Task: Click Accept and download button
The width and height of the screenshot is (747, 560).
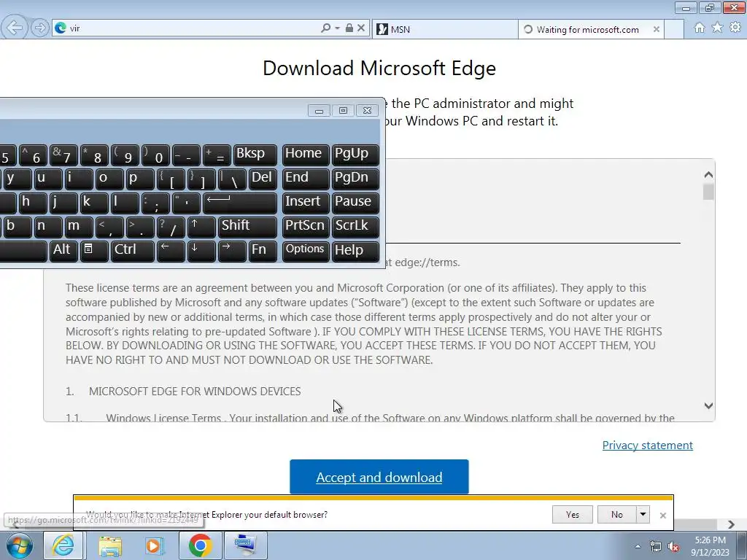Action: (379, 477)
